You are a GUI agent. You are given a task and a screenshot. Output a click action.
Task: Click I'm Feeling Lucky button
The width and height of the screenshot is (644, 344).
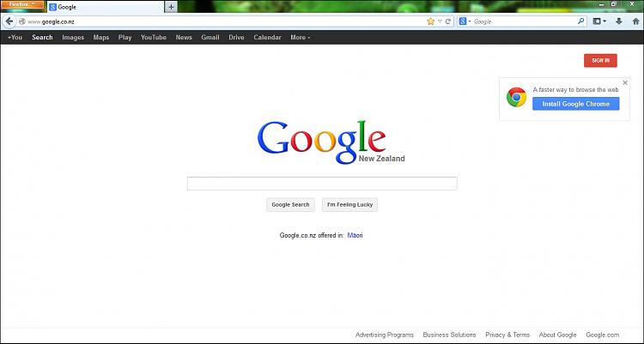pyautogui.click(x=350, y=204)
